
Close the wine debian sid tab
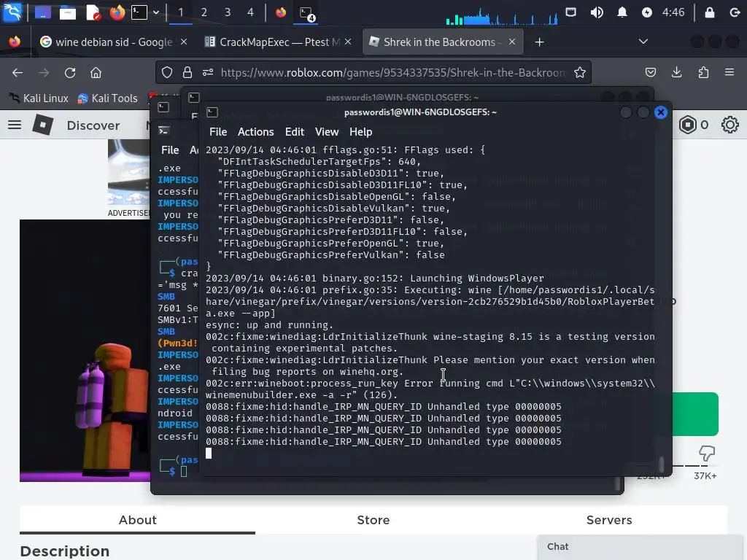184,42
